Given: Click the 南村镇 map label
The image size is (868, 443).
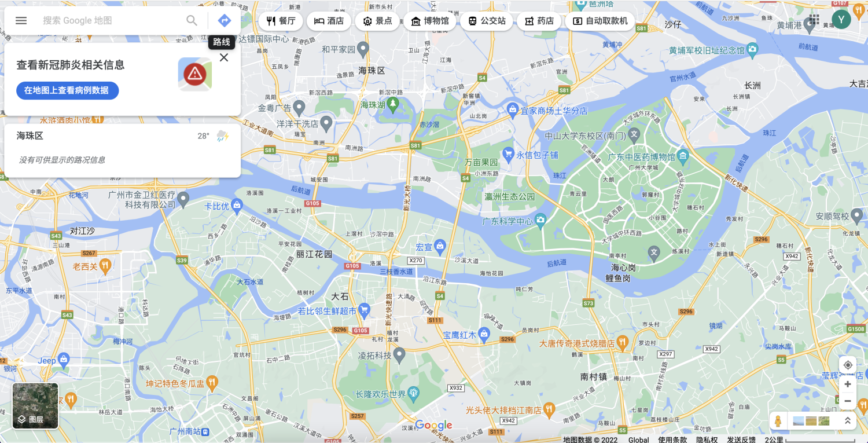Looking at the screenshot, I should 594,376.
